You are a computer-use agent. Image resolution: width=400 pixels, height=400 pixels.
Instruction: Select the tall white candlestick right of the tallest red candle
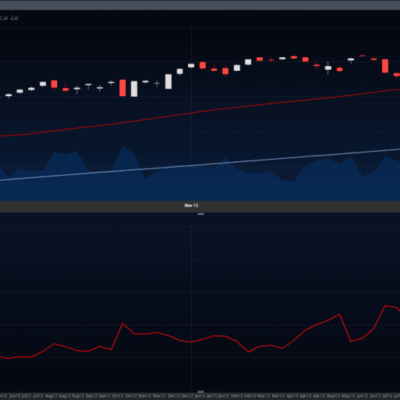coord(134,89)
